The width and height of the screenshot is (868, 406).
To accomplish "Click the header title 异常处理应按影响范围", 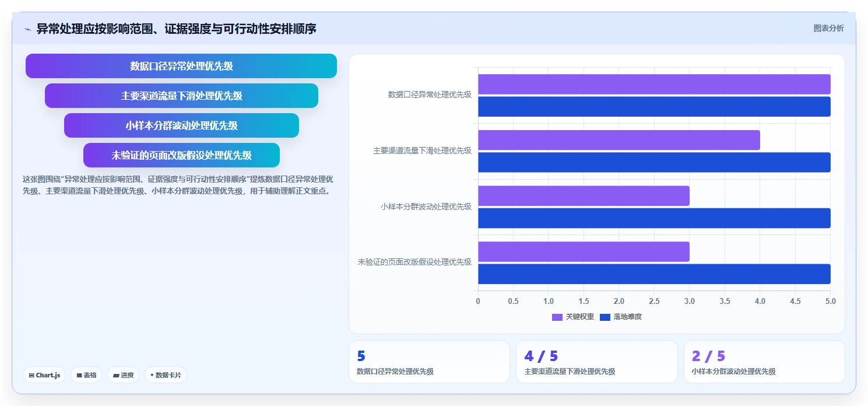I will pyautogui.click(x=176, y=29).
